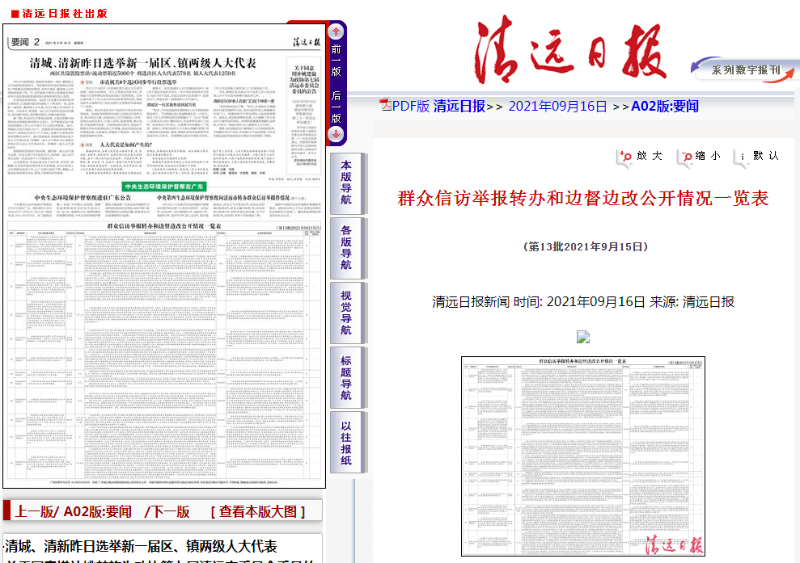Click 查看本版大图 to view large image

click(x=258, y=511)
